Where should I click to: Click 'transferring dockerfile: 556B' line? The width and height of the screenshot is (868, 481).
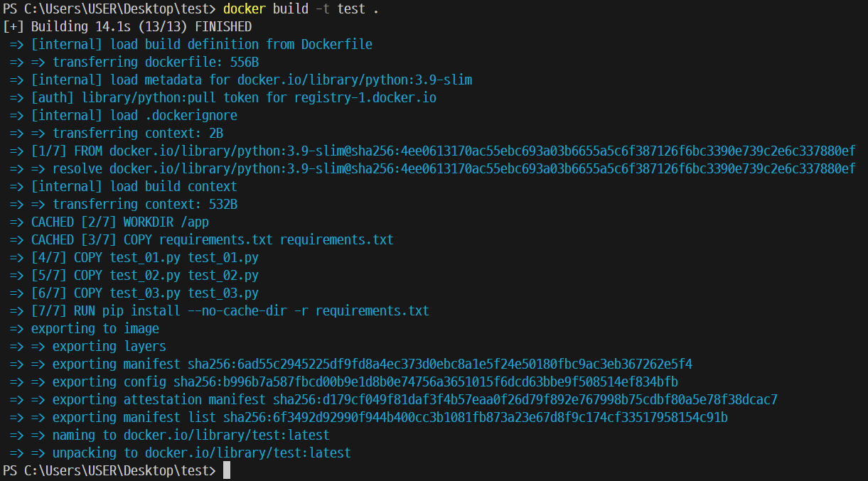[134, 63]
